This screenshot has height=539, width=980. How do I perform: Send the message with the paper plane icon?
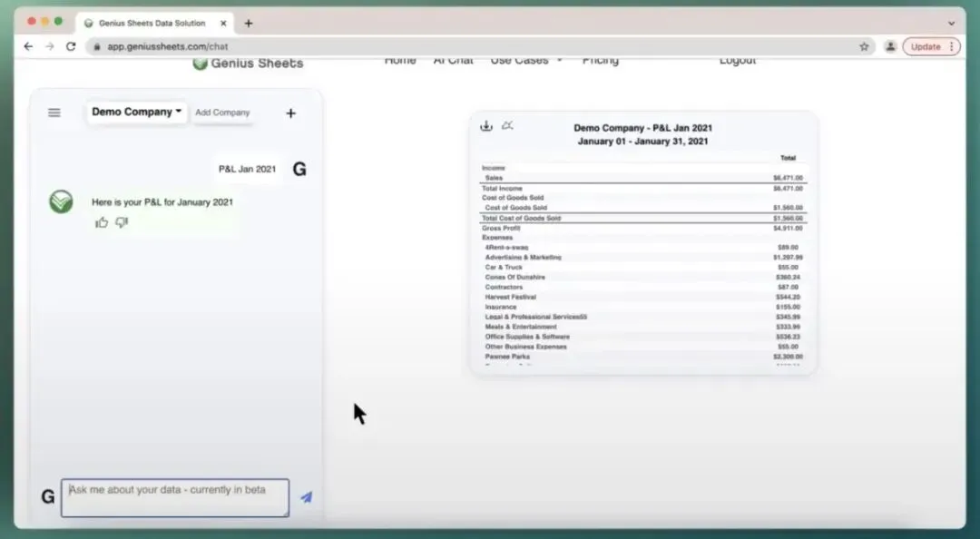[307, 497]
